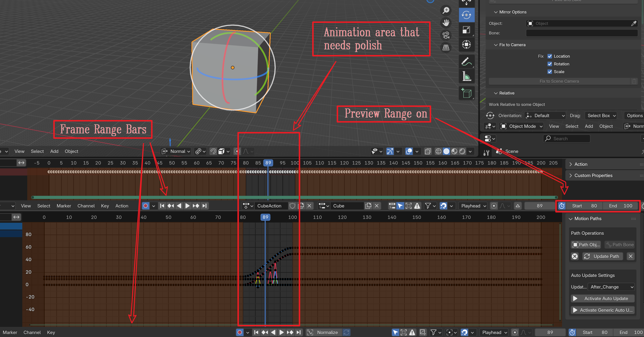This screenshot has height=337, width=644.
Task: Select the Add Cube tool
Action: point(466,93)
